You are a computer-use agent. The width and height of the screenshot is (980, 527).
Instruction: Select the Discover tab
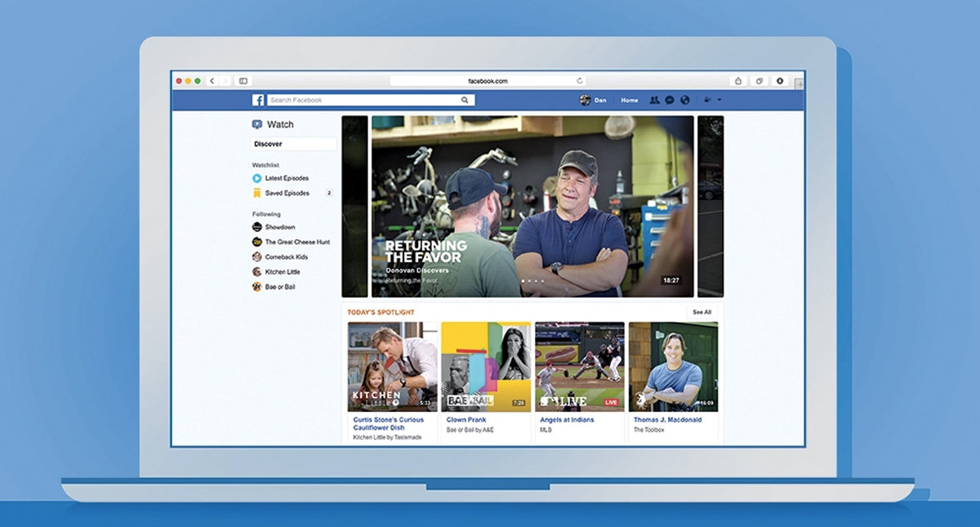(269, 144)
